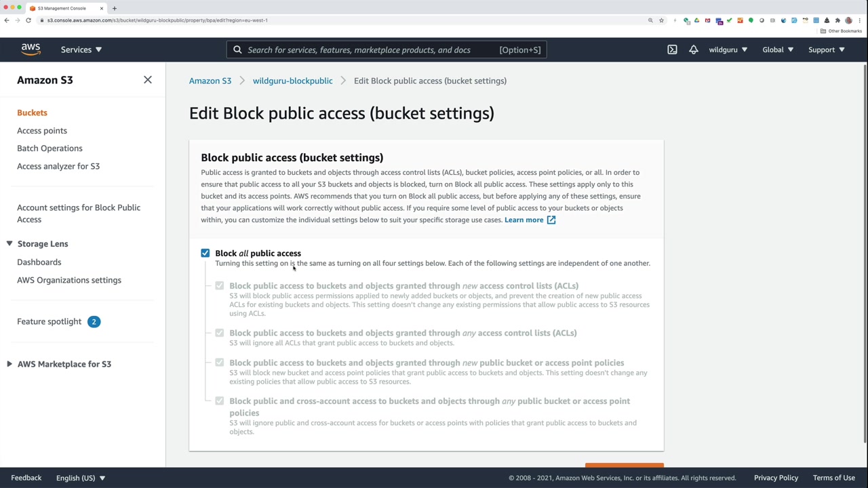
Task: Toggle block new public bucket policies checkbox
Action: 220,363
